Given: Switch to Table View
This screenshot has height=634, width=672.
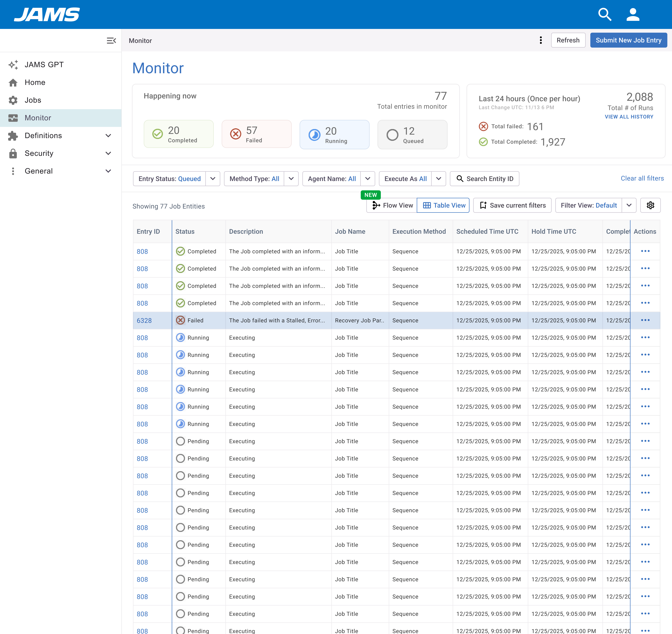Looking at the screenshot, I should 443,205.
